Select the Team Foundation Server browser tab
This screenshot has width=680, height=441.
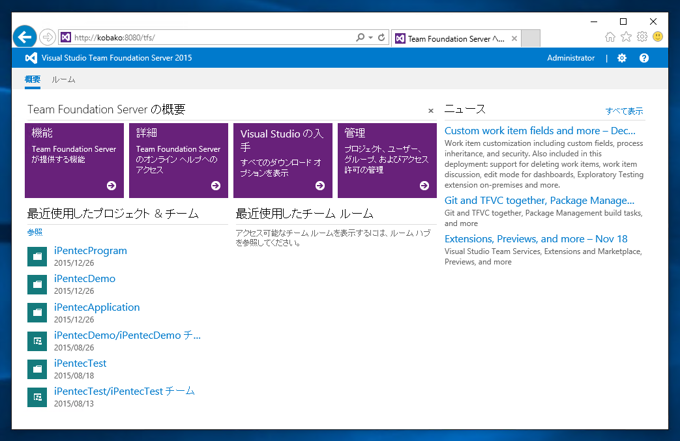(x=456, y=39)
